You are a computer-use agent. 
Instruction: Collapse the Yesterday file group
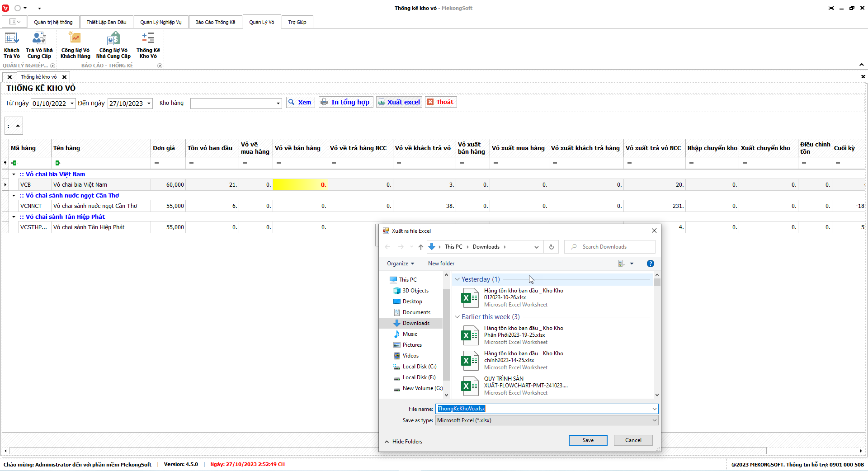coord(457,279)
